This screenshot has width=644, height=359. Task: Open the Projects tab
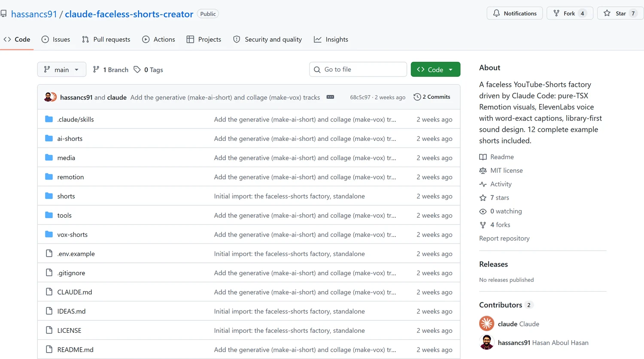pos(204,39)
